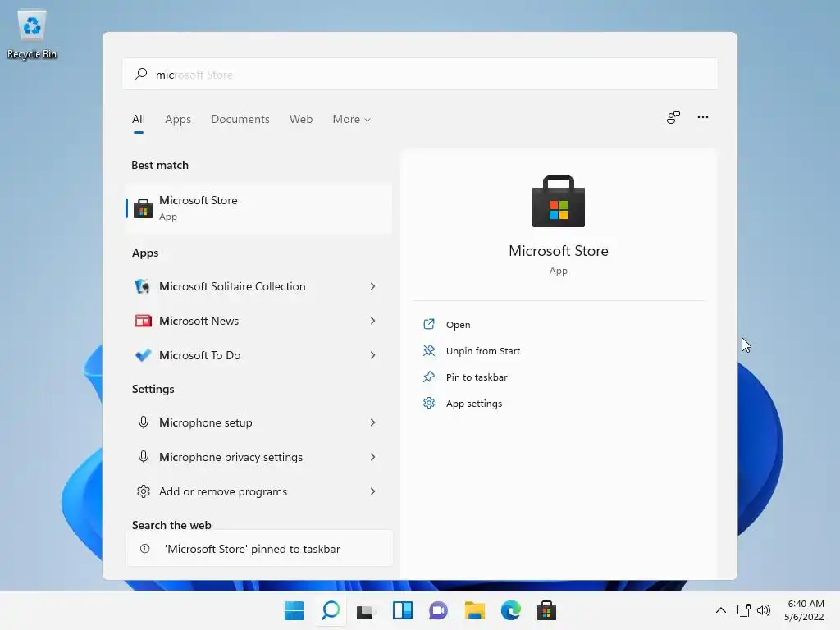This screenshot has width=840, height=630.
Task: Expand Microphone privacy settings chevron
Action: [x=373, y=457]
